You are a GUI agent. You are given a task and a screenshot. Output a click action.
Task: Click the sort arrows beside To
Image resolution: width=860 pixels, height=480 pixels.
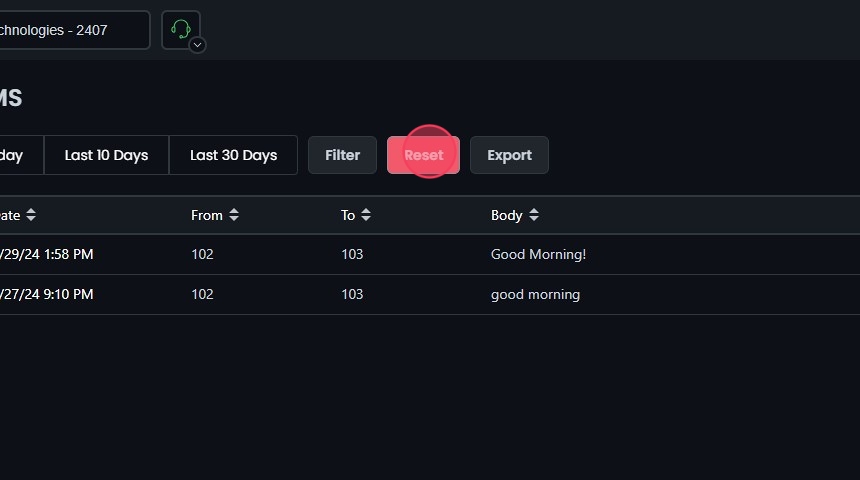pyautogui.click(x=366, y=215)
